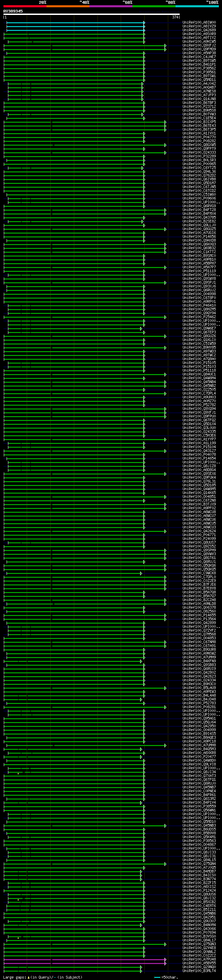The height and width of the screenshot is (980, 222).
Task: Click the cyan ~100% identity color band
Action: [x=197, y=6]
